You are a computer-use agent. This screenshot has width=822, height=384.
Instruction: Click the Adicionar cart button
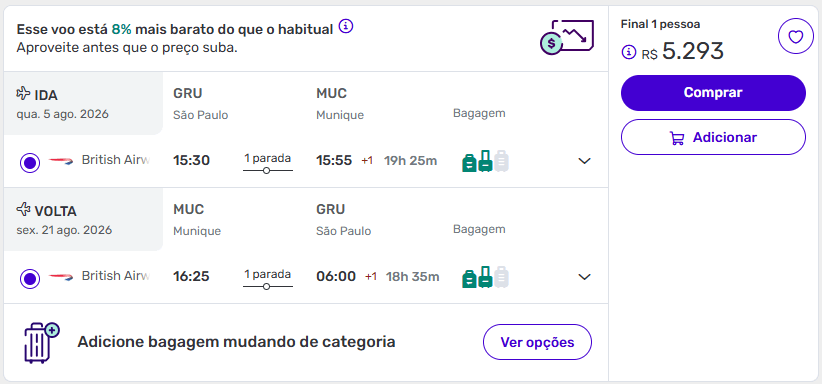pos(713,137)
